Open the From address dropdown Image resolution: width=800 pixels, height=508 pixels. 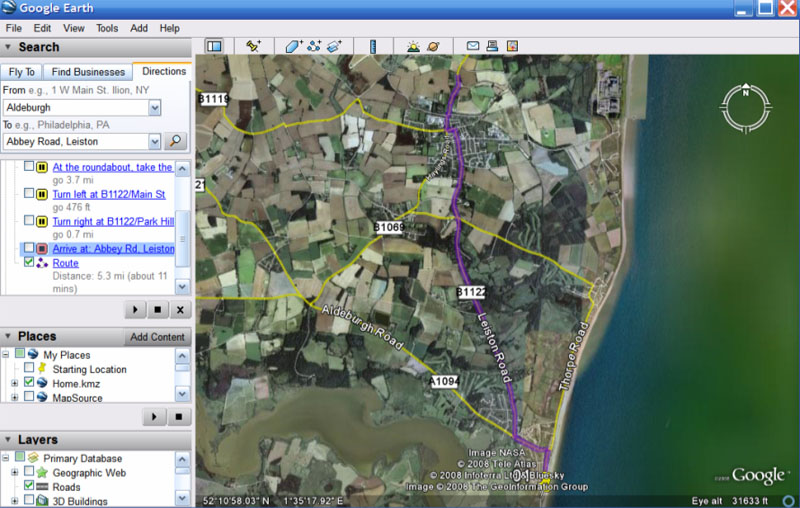[x=155, y=108]
